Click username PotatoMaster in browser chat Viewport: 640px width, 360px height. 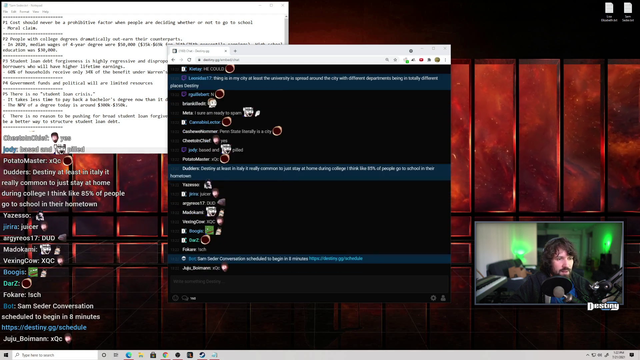tap(196, 159)
